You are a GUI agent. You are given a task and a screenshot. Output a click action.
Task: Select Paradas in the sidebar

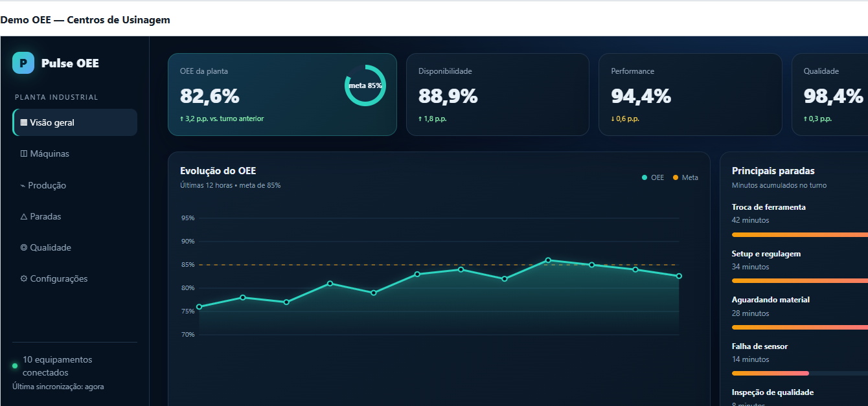(x=74, y=216)
